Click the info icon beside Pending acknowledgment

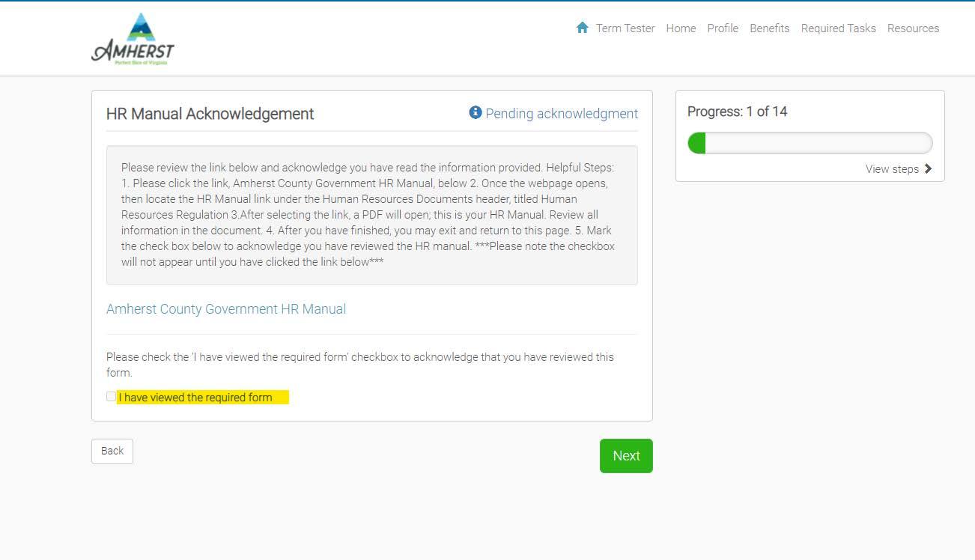(475, 112)
